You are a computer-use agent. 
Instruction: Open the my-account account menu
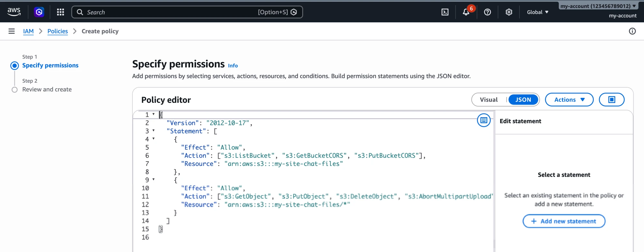(598, 6)
